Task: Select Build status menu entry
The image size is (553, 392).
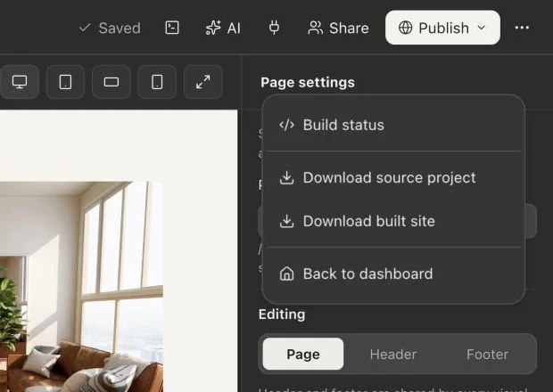Action: pyautogui.click(x=393, y=125)
